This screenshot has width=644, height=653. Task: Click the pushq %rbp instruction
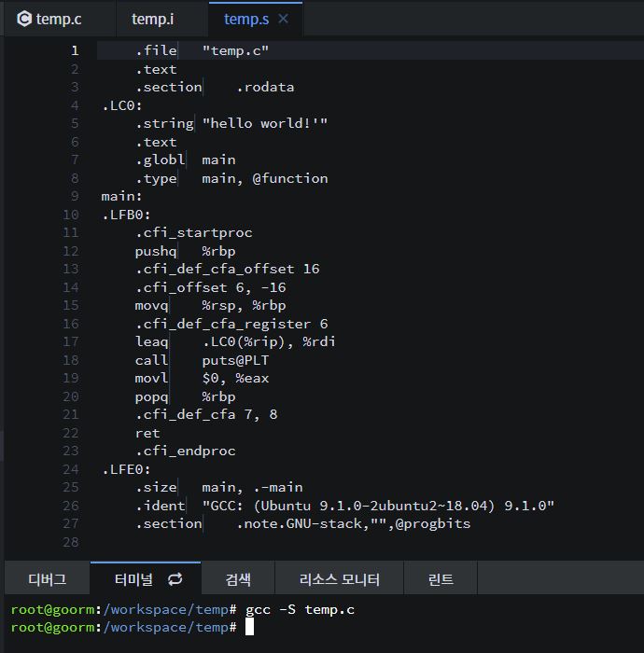(186, 251)
